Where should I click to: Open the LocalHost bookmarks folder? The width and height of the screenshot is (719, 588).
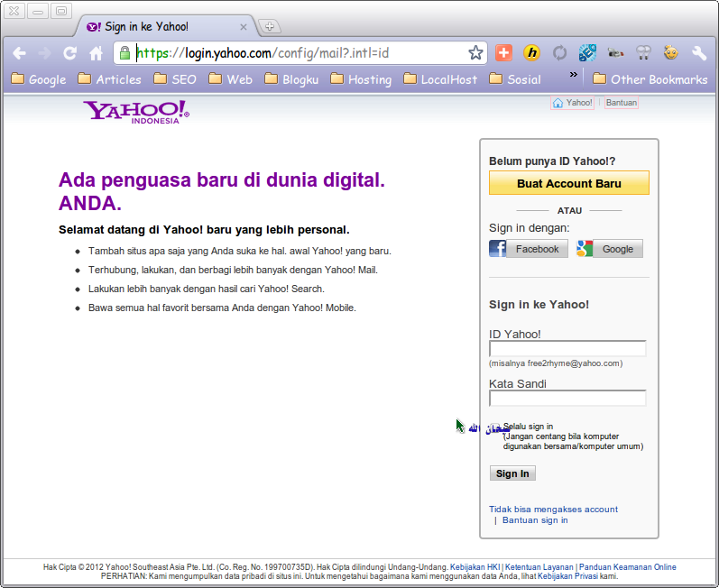(x=440, y=79)
